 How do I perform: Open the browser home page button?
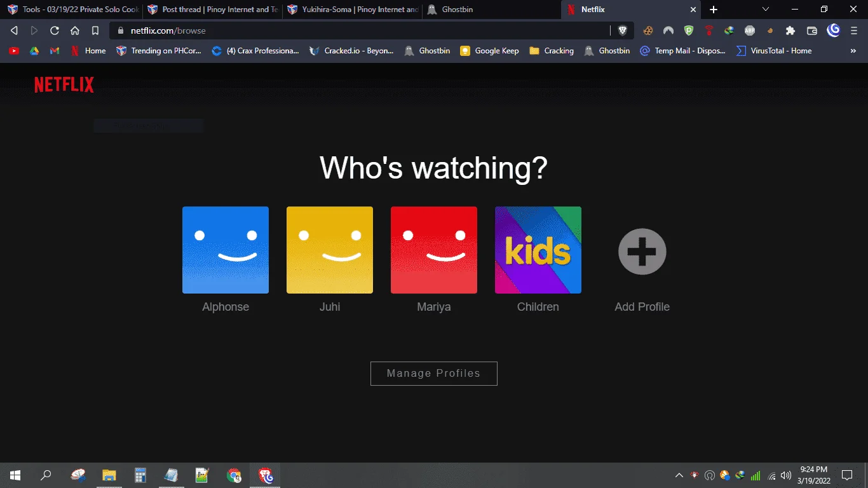coord(75,30)
